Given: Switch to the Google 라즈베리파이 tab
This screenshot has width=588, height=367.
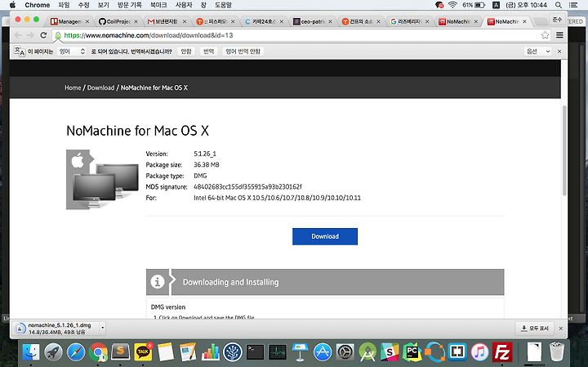Looking at the screenshot, I should coord(409,21).
